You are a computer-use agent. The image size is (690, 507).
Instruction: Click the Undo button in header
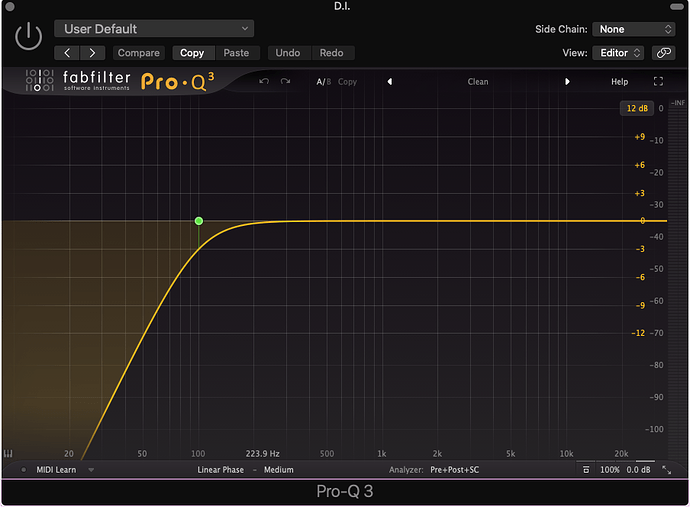288,53
